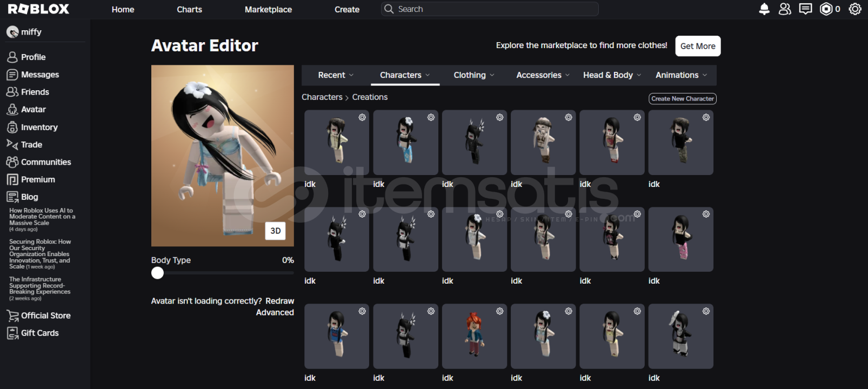Image resolution: width=868 pixels, height=389 pixels.
Task: Open the chat messages icon in top bar
Action: [x=805, y=9]
